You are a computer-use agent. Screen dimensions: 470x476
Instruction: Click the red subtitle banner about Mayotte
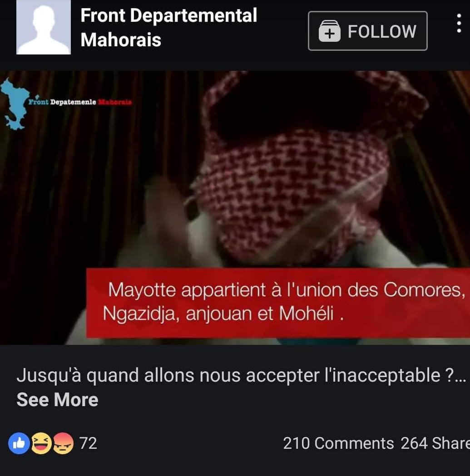[278, 303]
